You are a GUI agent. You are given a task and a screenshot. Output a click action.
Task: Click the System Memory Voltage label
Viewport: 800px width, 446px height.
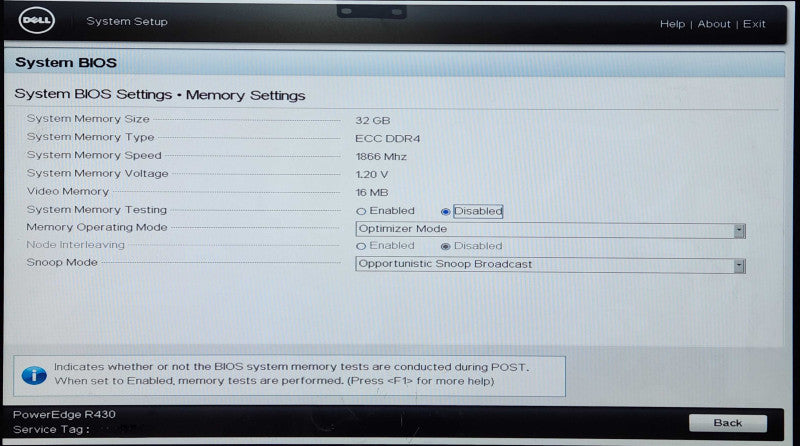(97, 174)
